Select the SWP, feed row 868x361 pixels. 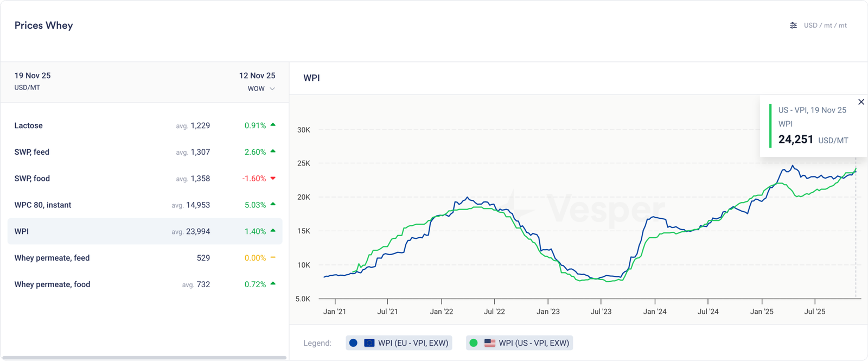(144, 152)
